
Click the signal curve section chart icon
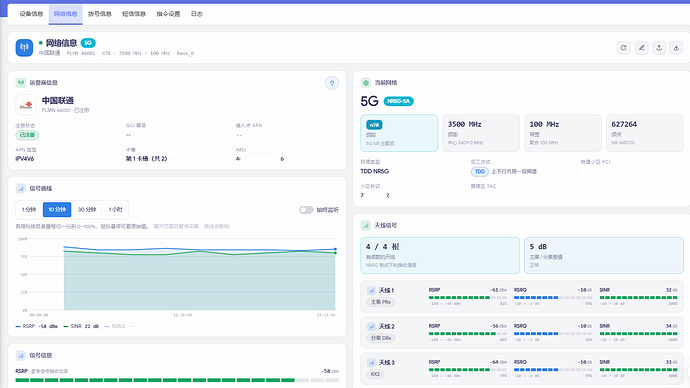(20, 188)
